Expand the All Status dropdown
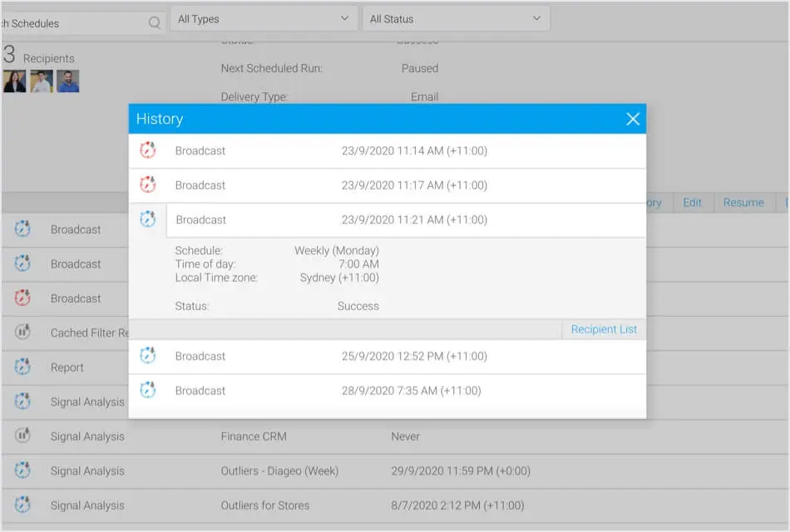The width and height of the screenshot is (790, 532). 456,19
